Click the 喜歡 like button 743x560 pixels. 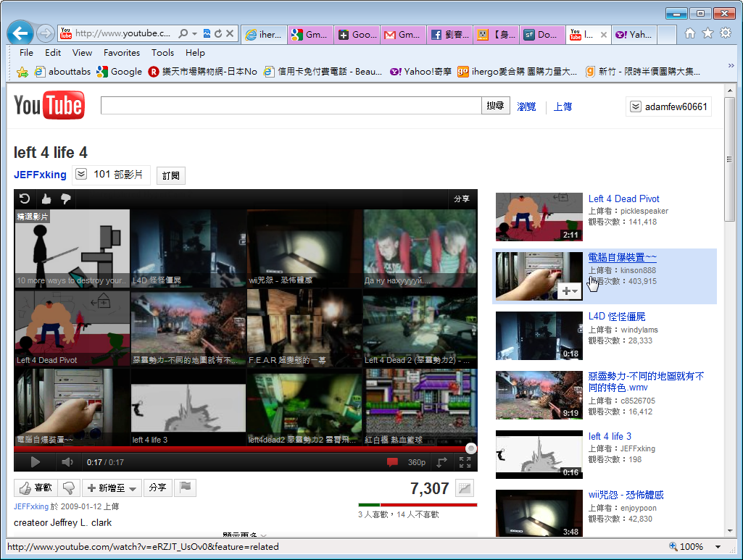pyautogui.click(x=36, y=488)
